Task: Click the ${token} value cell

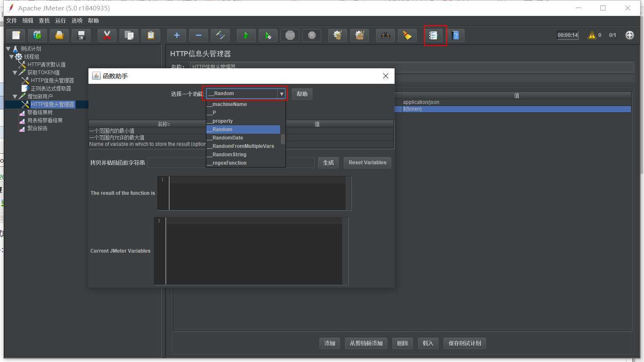Action: [x=517, y=109]
